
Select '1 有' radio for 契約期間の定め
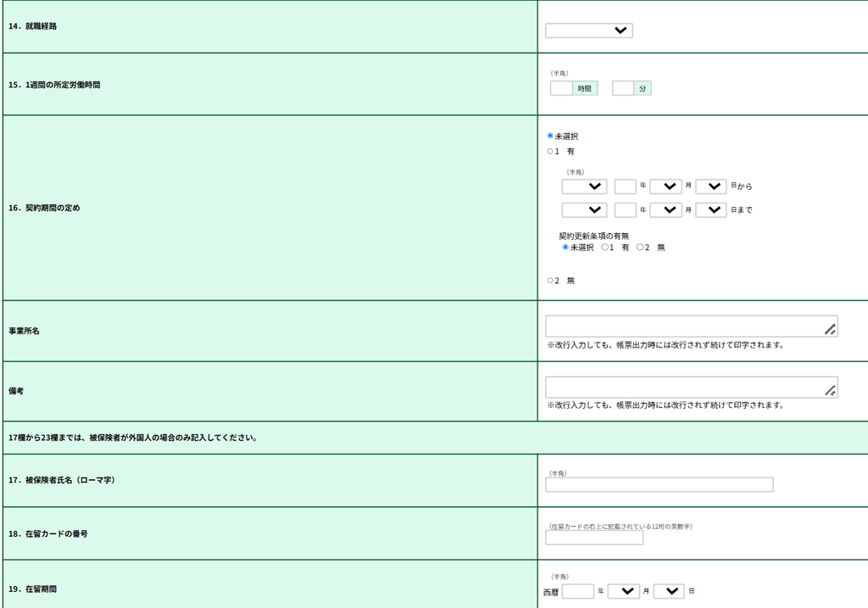coord(550,151)
